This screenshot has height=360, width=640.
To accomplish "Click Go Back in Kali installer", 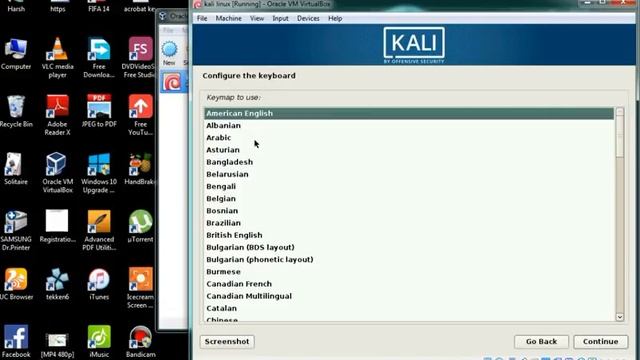I will pyautogui.click(x=541, y=341).
